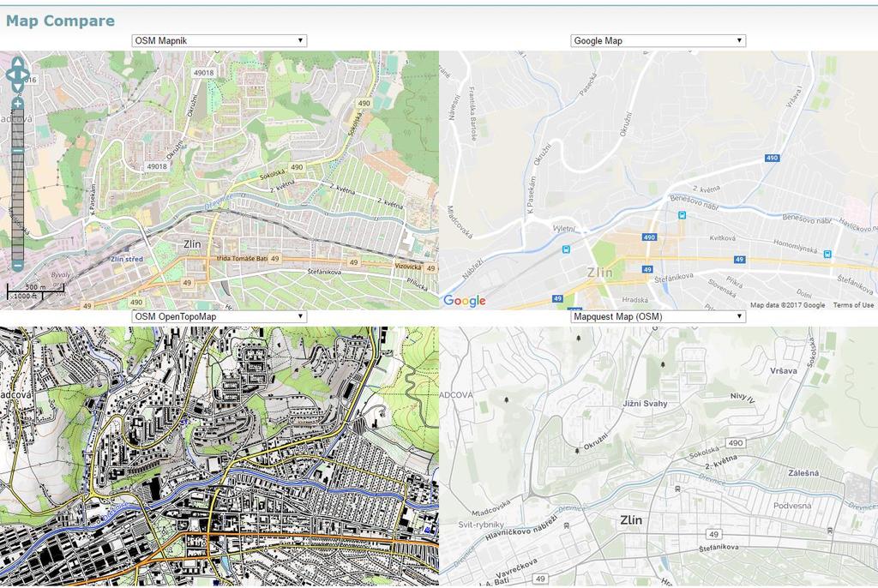Click the blue 49 shield right of Kvítková
The width and height of the screenshot is (878, 588).
point(740,259)
